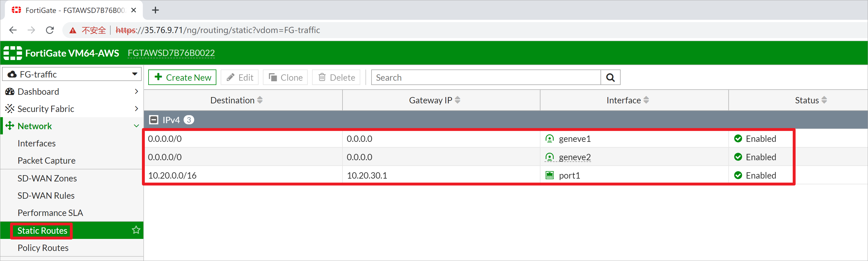The image size is (868, 261).
Task: Click the 0.0.0.0 gateway in geneve1 row
Action: pyautogui.click(x=359, y=139)
